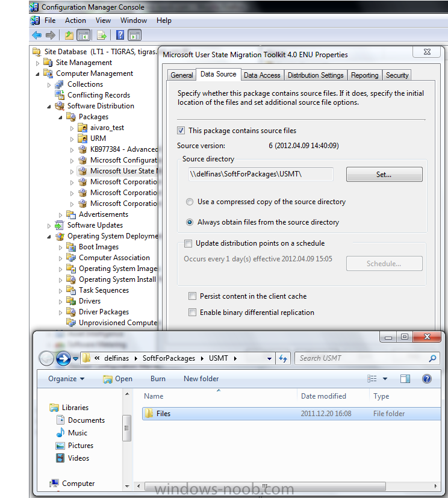Switch to the Data Access tab
448x498 pixels.
(262, 75)
